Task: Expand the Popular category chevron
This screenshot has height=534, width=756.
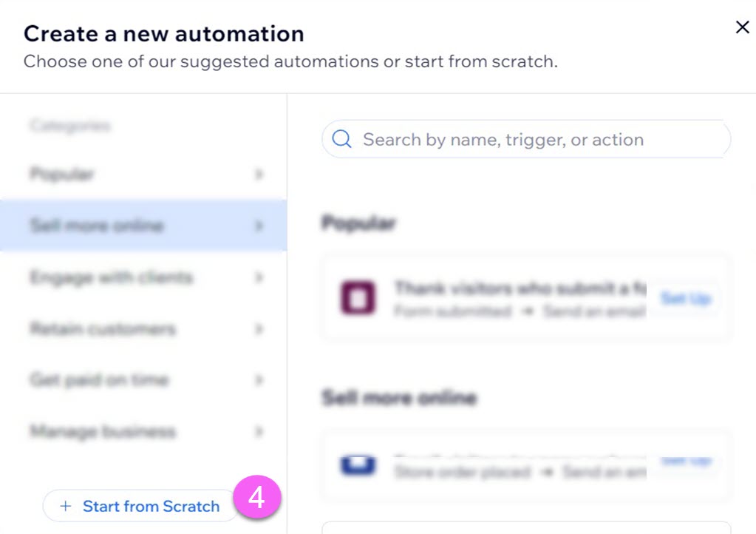Action: pos(259,174)
